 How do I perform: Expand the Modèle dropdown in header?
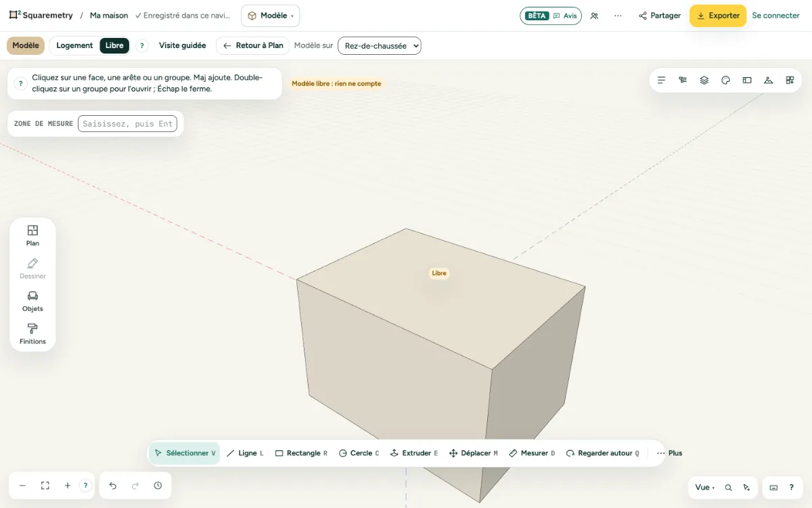click(270, 16)
